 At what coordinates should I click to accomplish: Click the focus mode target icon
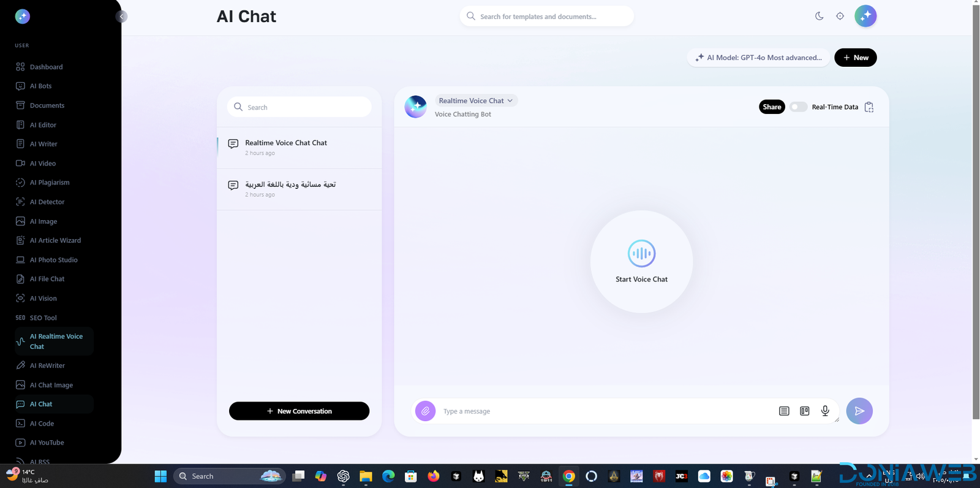[x=840, y=16]
